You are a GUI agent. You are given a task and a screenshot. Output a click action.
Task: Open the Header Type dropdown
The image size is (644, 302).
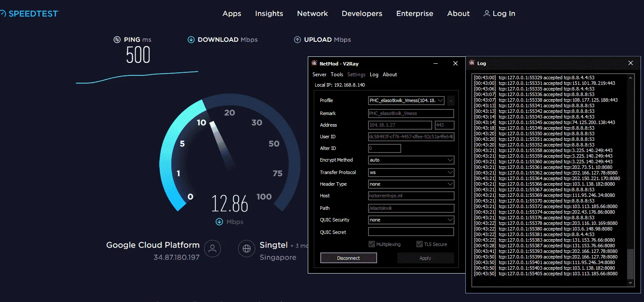point(411,184)
